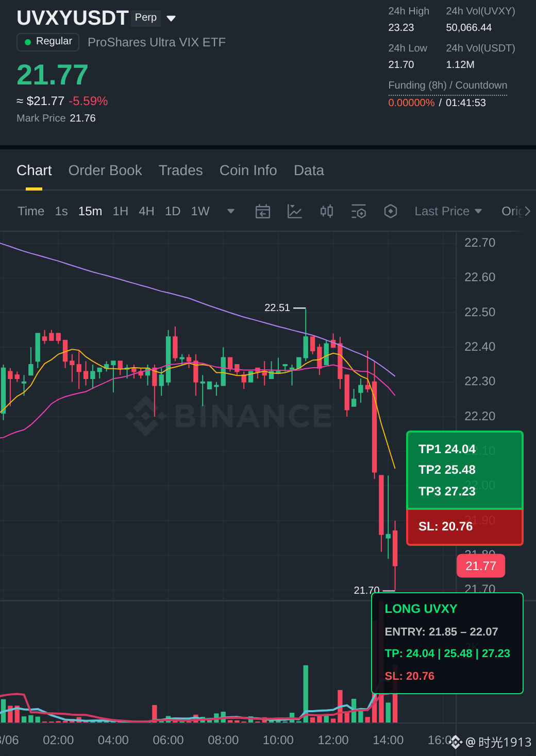Select the 15m interval

[x=90, y=211]
